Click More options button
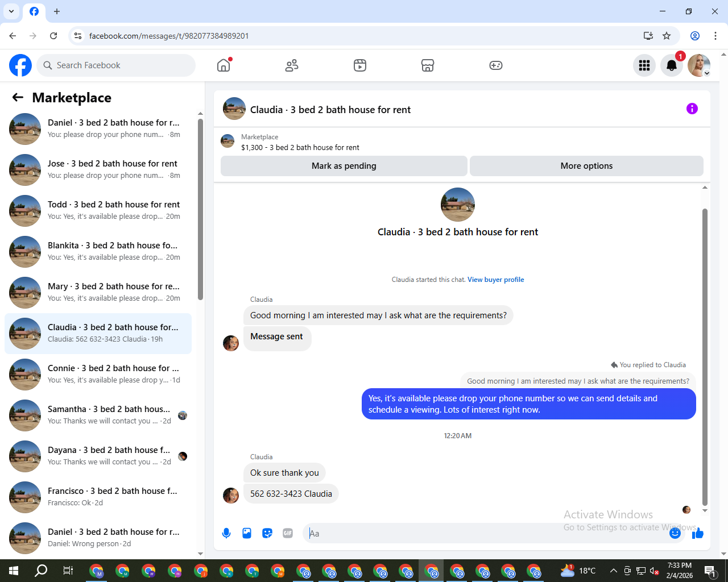 [586, 166]
